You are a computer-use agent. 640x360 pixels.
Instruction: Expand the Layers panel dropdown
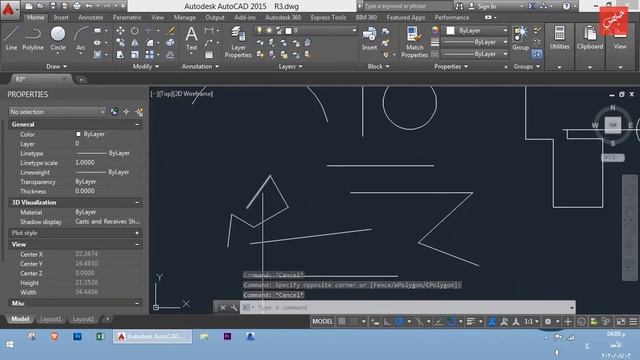pos(290,67)
